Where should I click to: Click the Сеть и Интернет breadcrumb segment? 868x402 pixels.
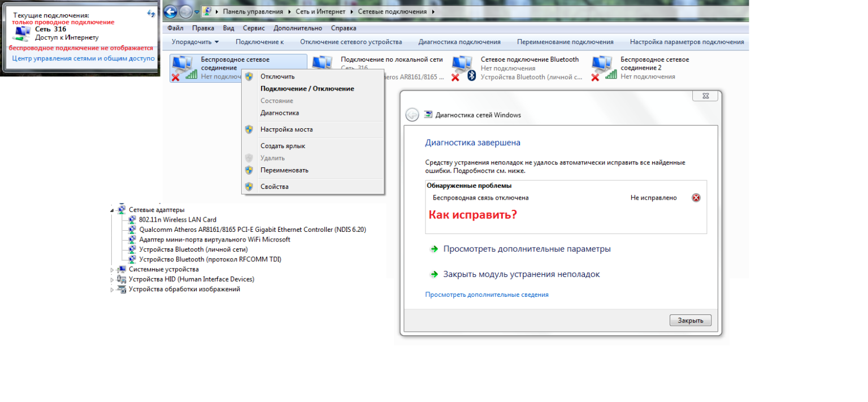pyautogui.click(x=322, y=11)
